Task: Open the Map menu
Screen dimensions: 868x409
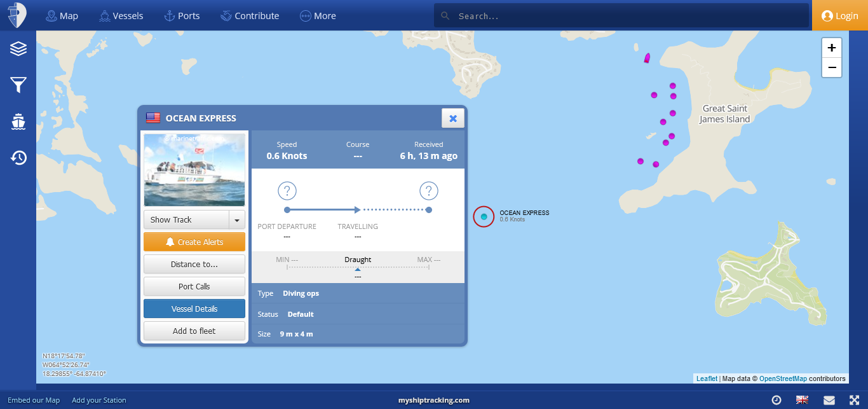Action: pyautogui.click(x=62, y=16)
